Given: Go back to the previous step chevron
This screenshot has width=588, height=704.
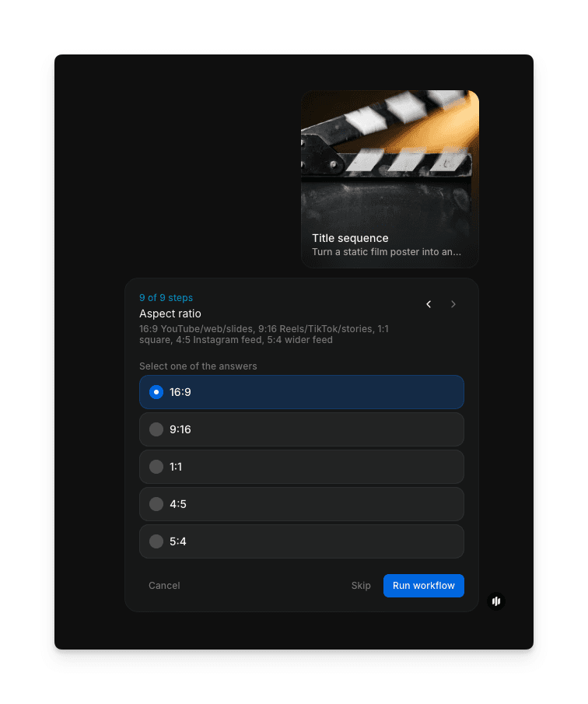Looking at the screenshot, I should [x=429, y=304].
